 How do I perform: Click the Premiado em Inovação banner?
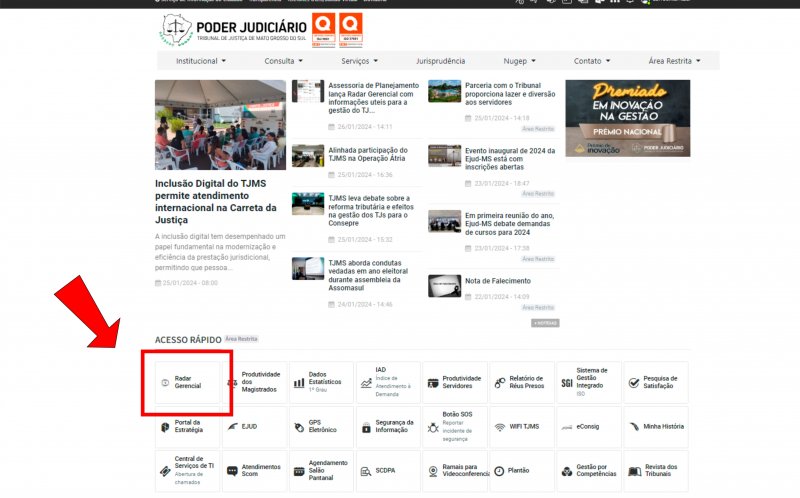coord(627,118)
